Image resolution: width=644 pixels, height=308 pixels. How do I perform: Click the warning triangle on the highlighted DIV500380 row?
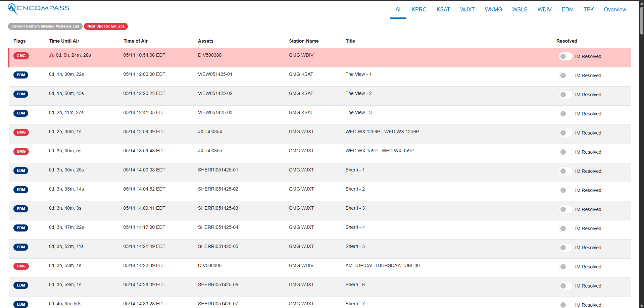(x=51, y=55)
